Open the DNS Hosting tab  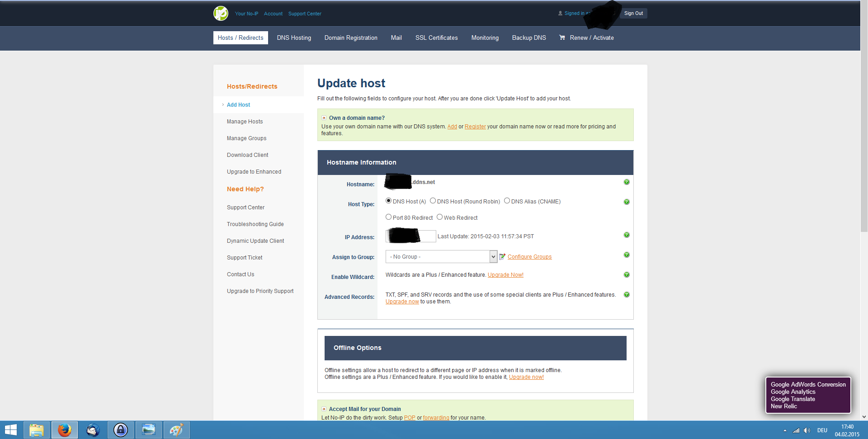[x=294, y=38]
